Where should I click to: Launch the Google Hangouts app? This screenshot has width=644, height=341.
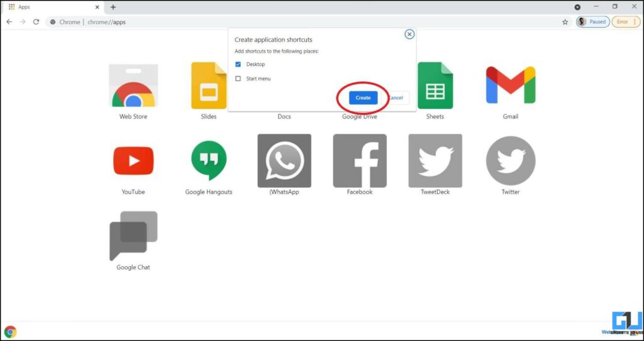208,161
